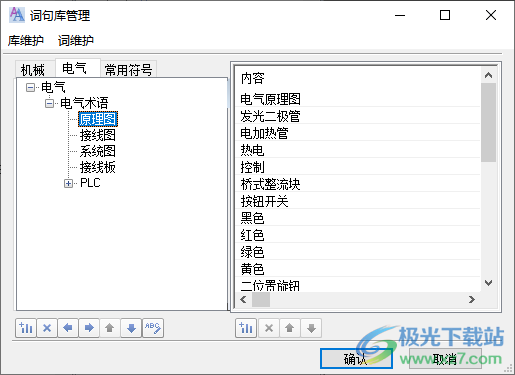
Task: Move phrase entry down icon
Action: [x=311, y=328]
